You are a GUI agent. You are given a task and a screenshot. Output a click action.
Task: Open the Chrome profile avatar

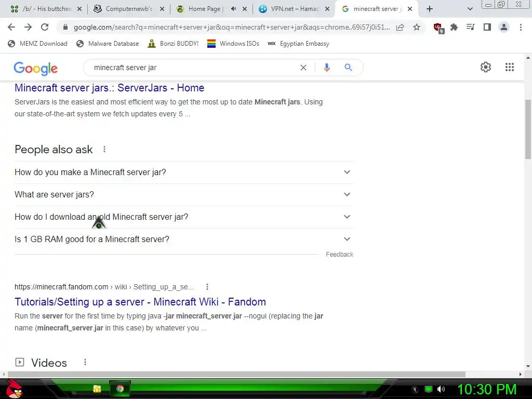pos(504,27)
